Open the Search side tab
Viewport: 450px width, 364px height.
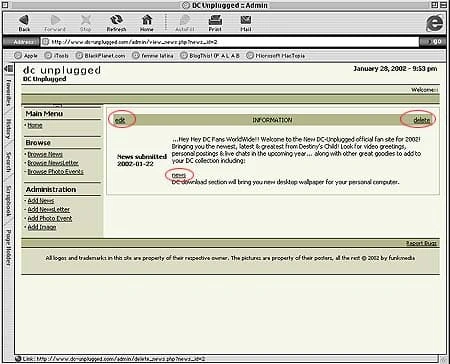(x=9, y=162)
